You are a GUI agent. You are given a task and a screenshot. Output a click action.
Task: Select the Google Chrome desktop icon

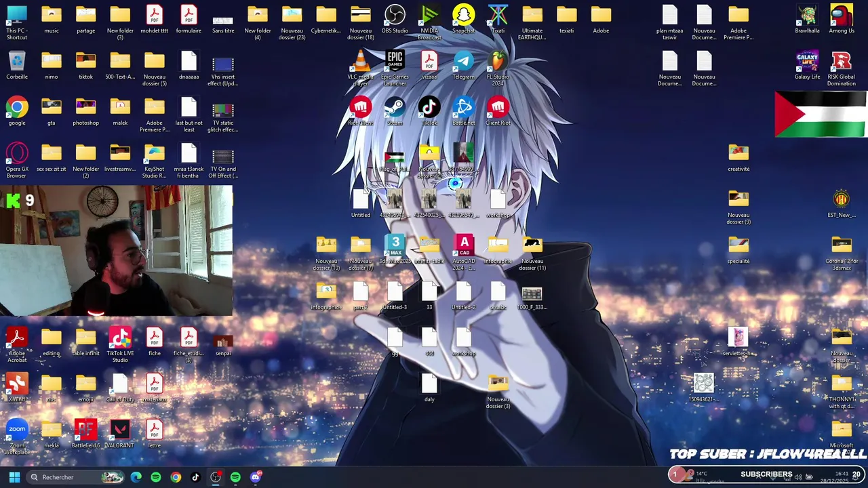[17, 111]
